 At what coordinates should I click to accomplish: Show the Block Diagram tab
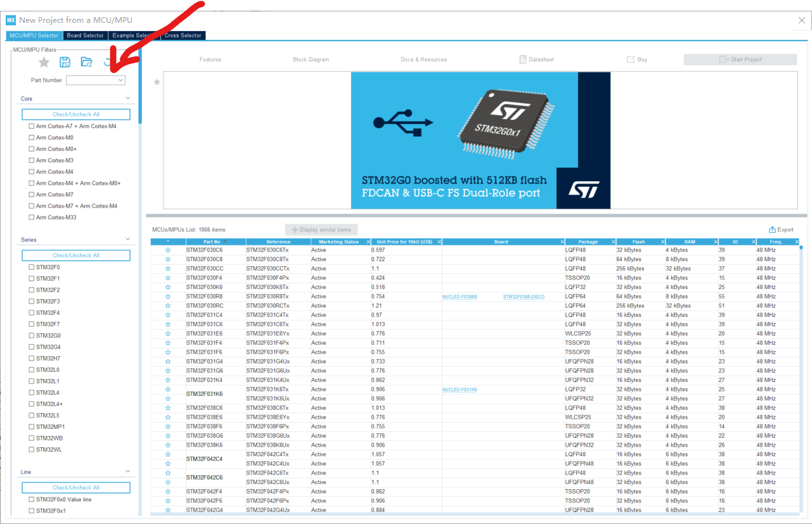click(311, 60)
